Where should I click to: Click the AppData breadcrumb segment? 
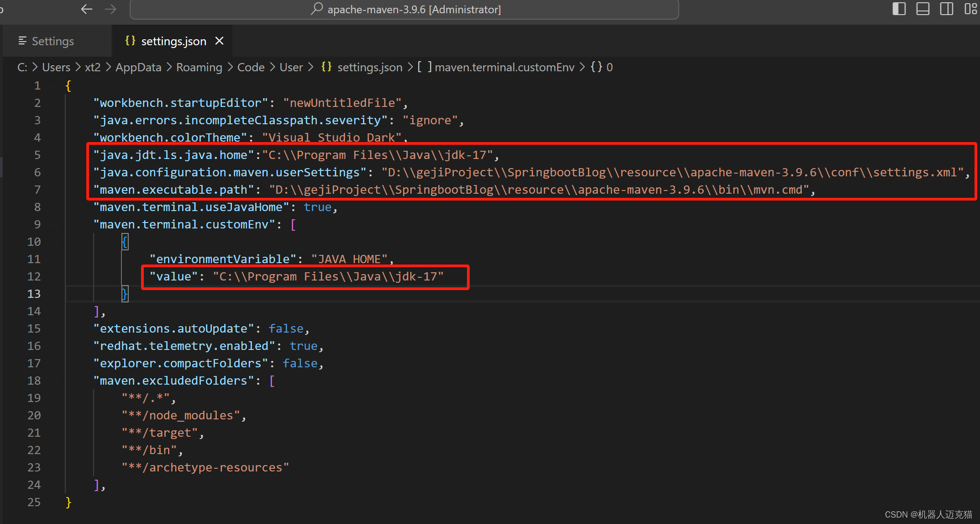coord(138,67)
